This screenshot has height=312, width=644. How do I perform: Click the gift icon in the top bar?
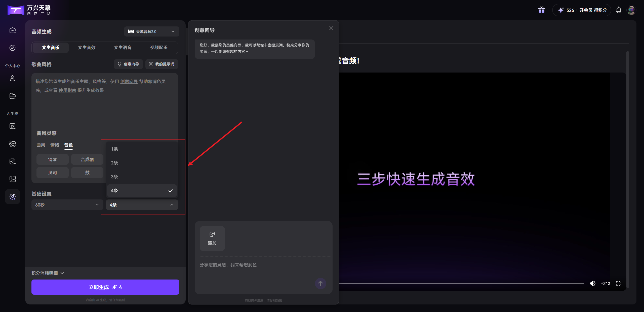(x=541, y=10)
